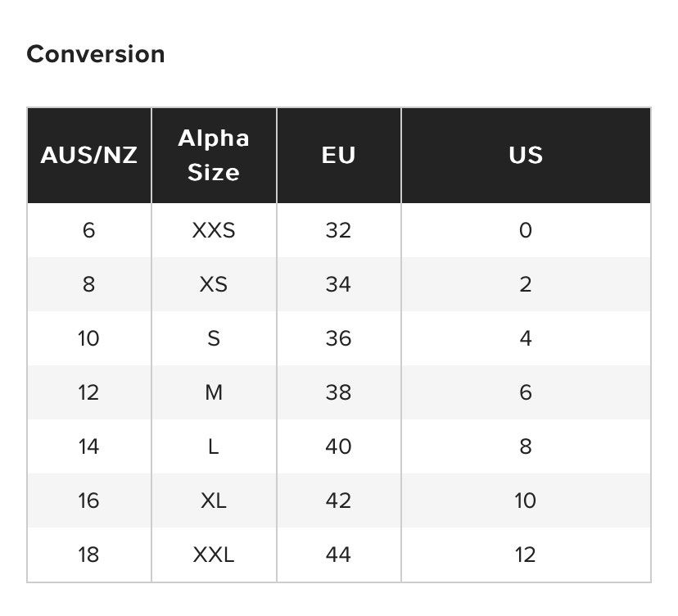Viewport: 678px width, 616px height.
Task: Click EU size 32 cell
Action: (338, 230)
